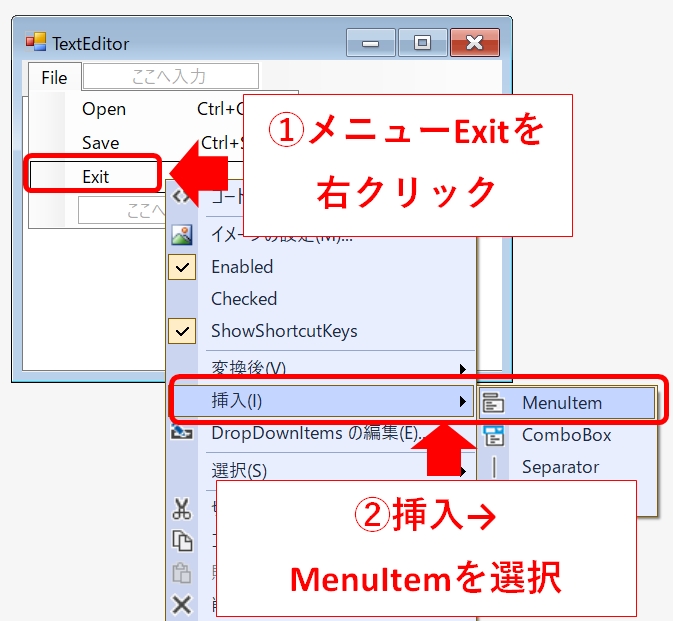Select the Open menu item

click(104, 109)
